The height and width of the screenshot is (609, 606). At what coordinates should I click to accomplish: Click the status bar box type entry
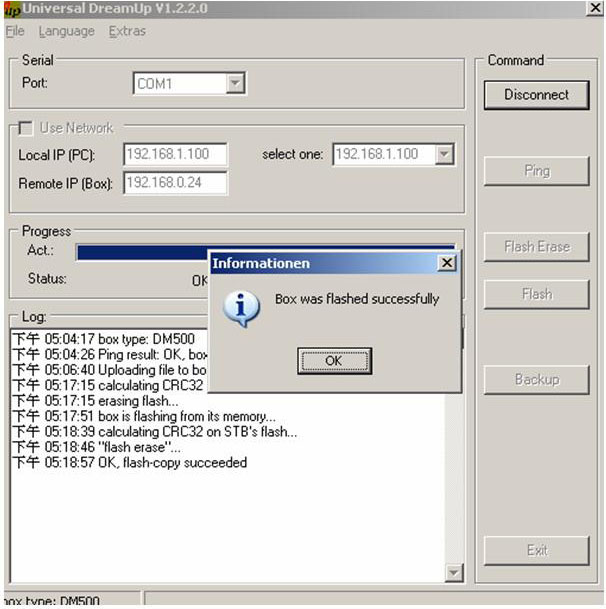pyautogui.click(x=72, y=600)
